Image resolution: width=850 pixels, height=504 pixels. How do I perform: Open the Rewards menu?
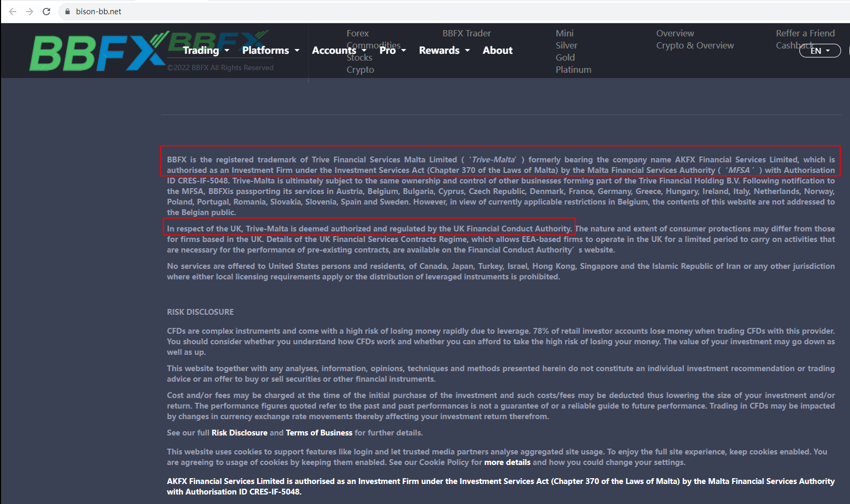(444, 51)
